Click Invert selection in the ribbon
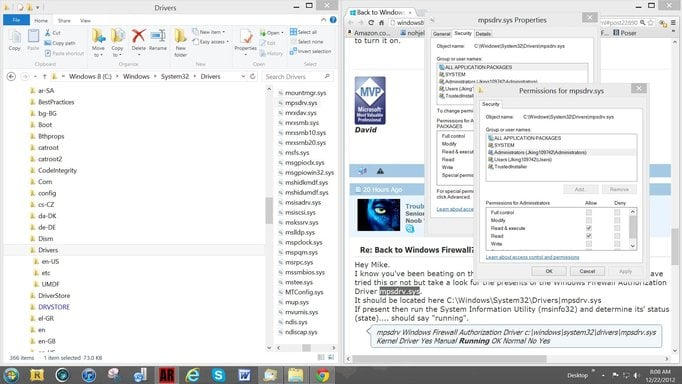Image resolution: width=682 pixels, height=384 pixels. (310, 51)
